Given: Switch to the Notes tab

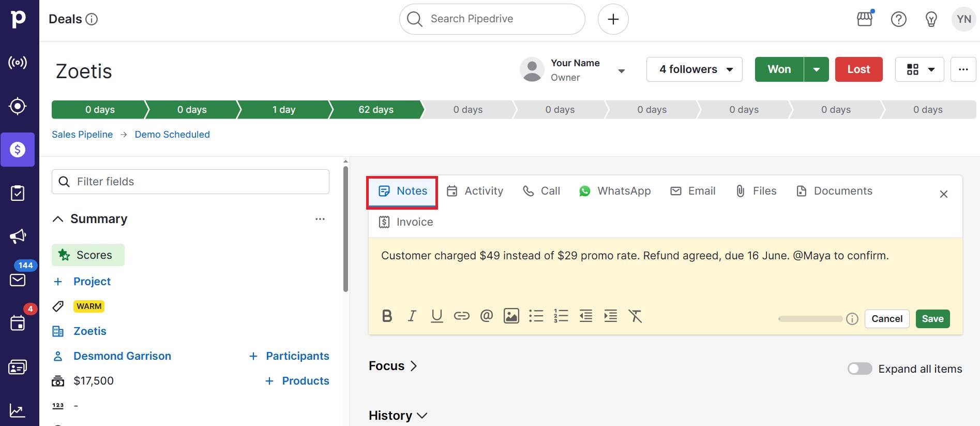Looking at the screenshot, I should 402,191.
